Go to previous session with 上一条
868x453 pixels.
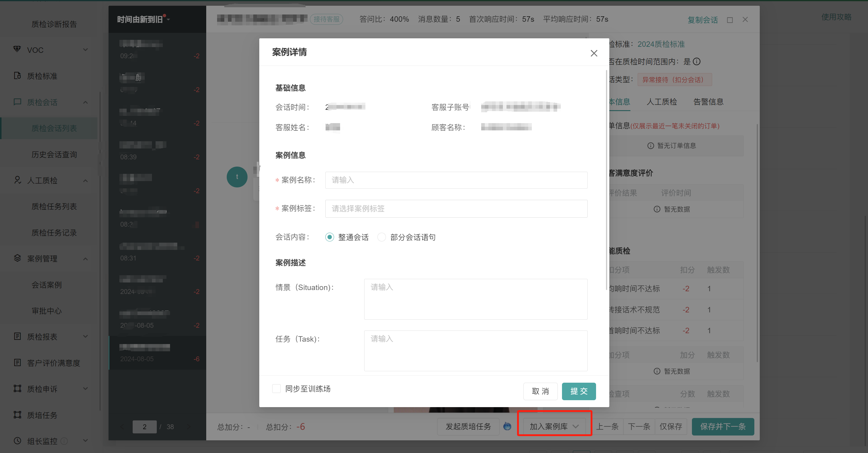(607, 426)
